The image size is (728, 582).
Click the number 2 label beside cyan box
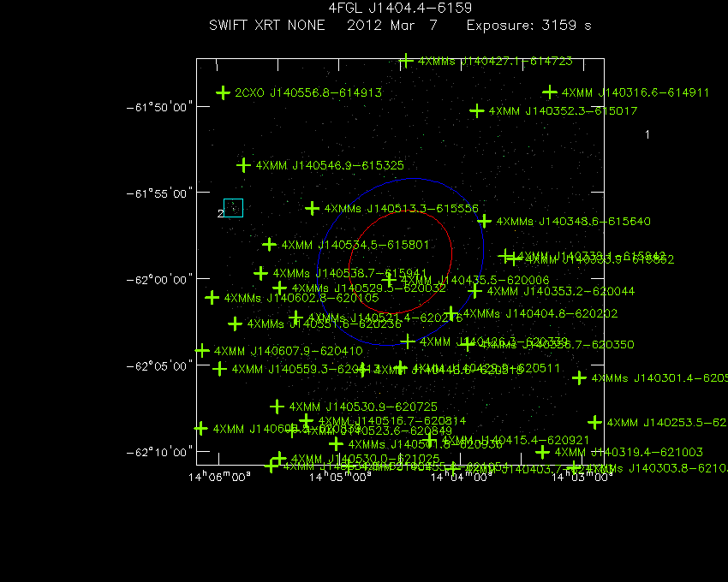pos(220,213)
